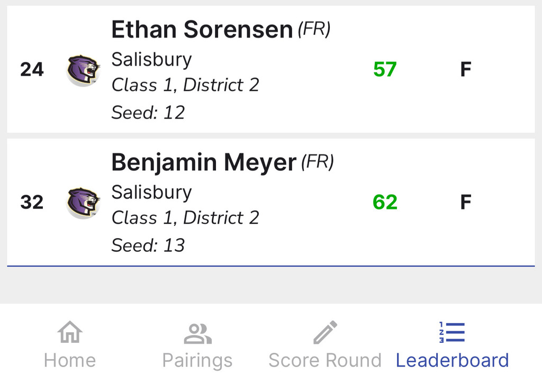Tap Benjamin Meyer's Salisbury team logo
This screenshot has height=392, width=542.
point(83,203)
